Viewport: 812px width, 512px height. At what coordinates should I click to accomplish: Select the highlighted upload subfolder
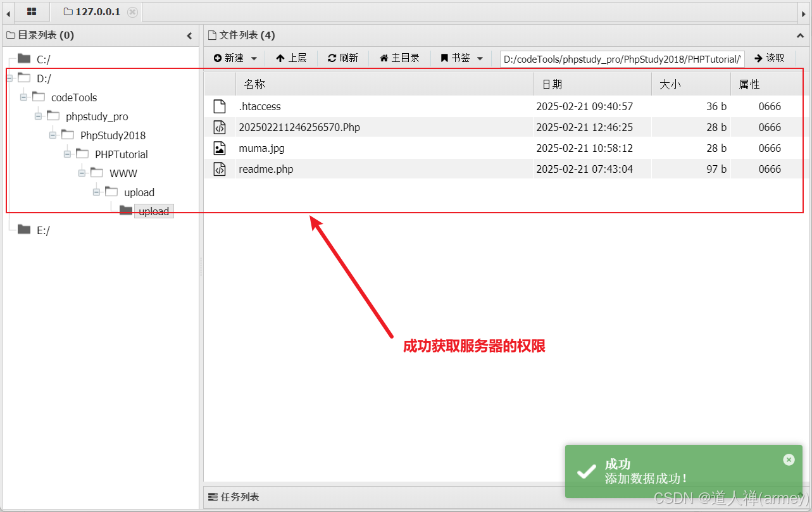tap(154, 211)
